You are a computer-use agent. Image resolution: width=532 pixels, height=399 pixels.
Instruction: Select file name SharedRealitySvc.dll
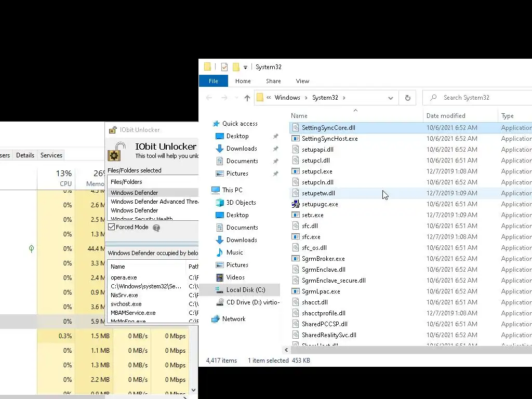coord(329,335)
